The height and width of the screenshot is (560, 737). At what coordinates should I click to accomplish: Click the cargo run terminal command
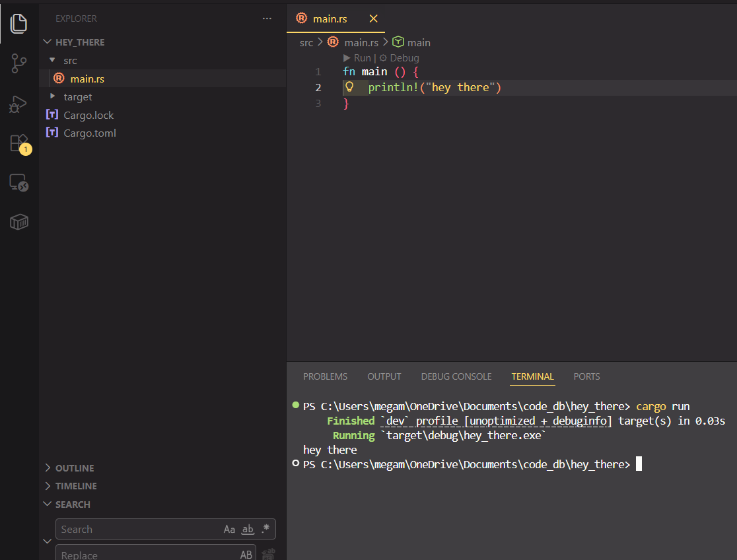(x=663, y=406)
